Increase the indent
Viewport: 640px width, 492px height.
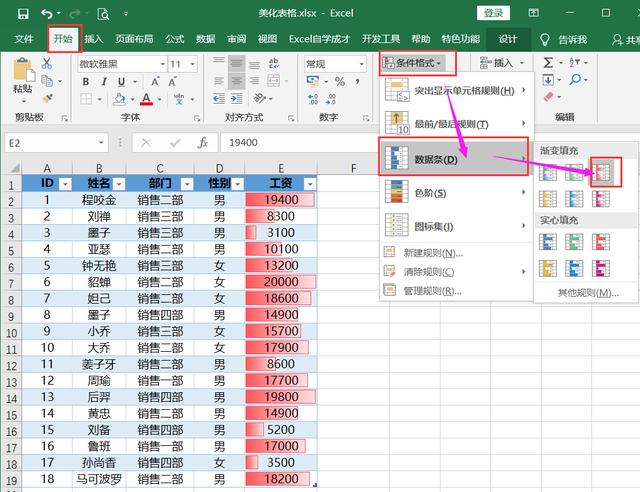pyautogui.click(x=236, y=98)
